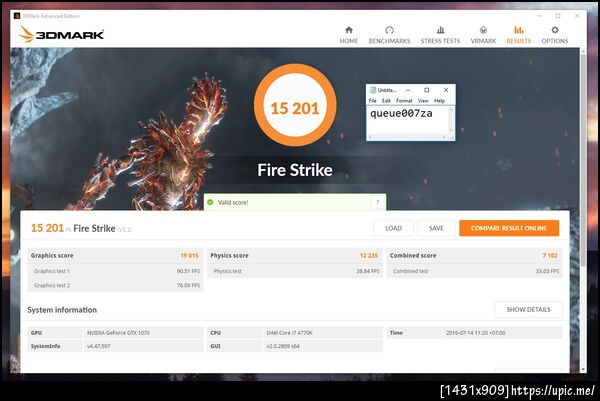Image resolution: width=600 pixels, height=401 pixels.
Task: Click the System information heading
Action: (x=62, y=310)
